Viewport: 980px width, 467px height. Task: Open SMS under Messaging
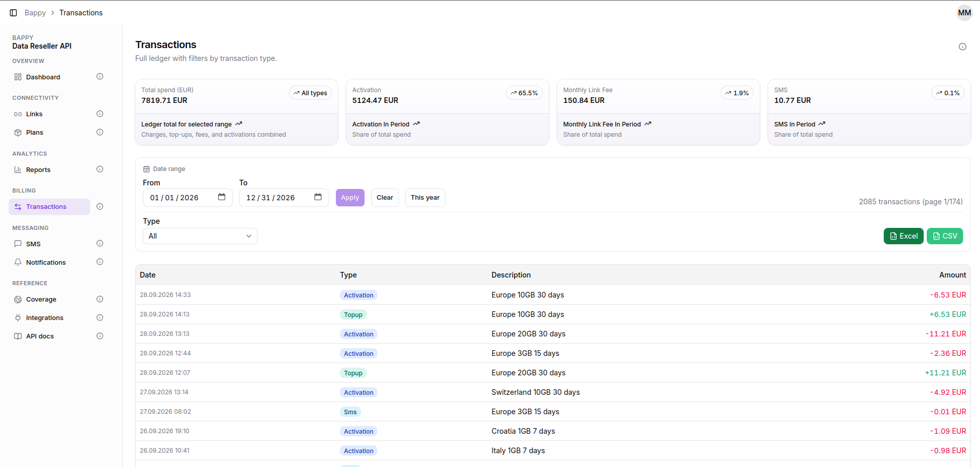50,244
